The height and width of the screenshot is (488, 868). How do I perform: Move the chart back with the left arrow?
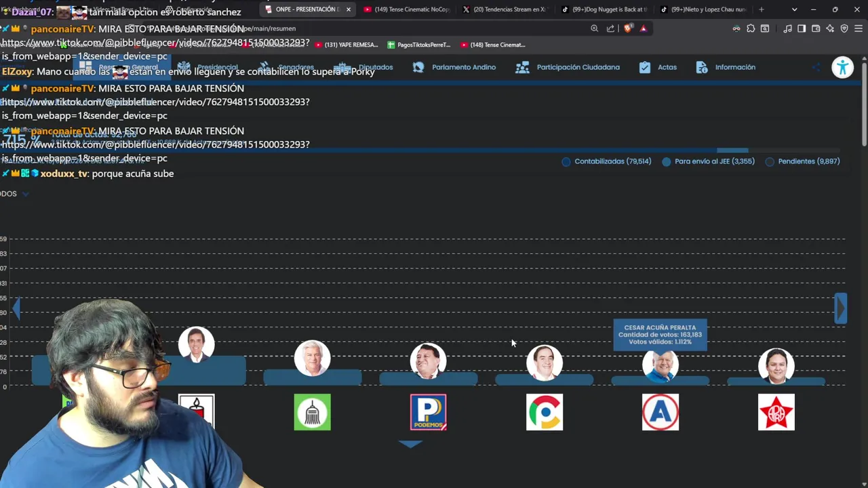pos(16,308)
